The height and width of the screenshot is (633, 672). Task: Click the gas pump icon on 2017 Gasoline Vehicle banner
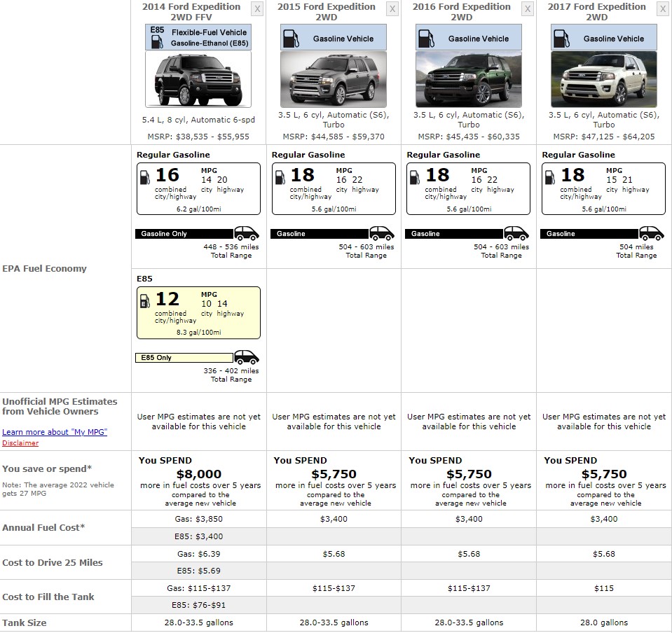(562, 39)
